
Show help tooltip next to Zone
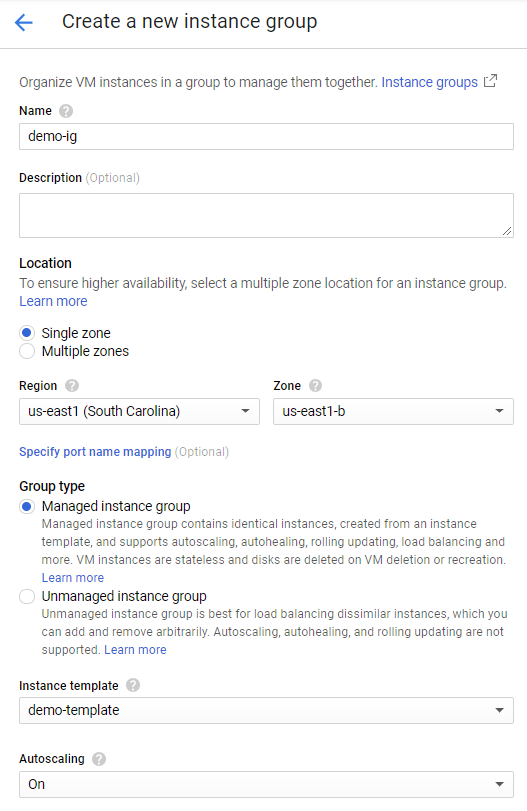315,386
